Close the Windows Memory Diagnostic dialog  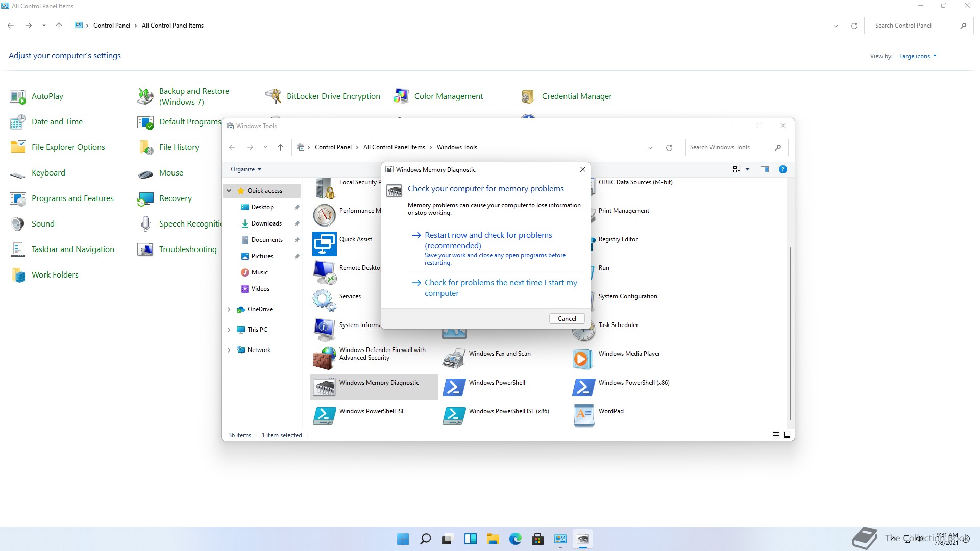582,169
